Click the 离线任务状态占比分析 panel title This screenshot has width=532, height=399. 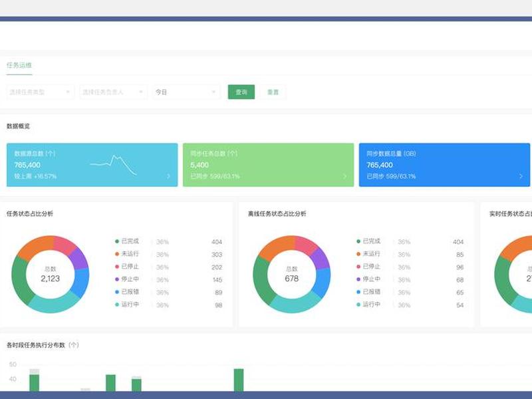pos(277,213)
